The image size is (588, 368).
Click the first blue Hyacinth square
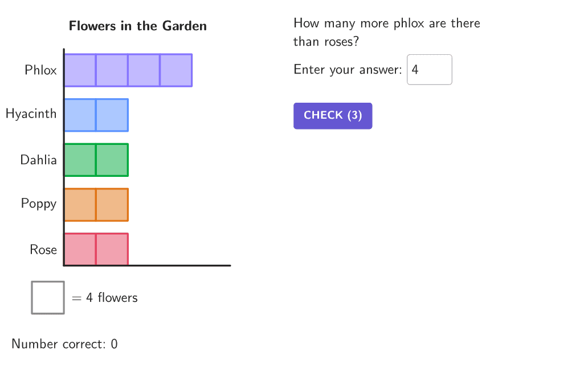point(80,115)
